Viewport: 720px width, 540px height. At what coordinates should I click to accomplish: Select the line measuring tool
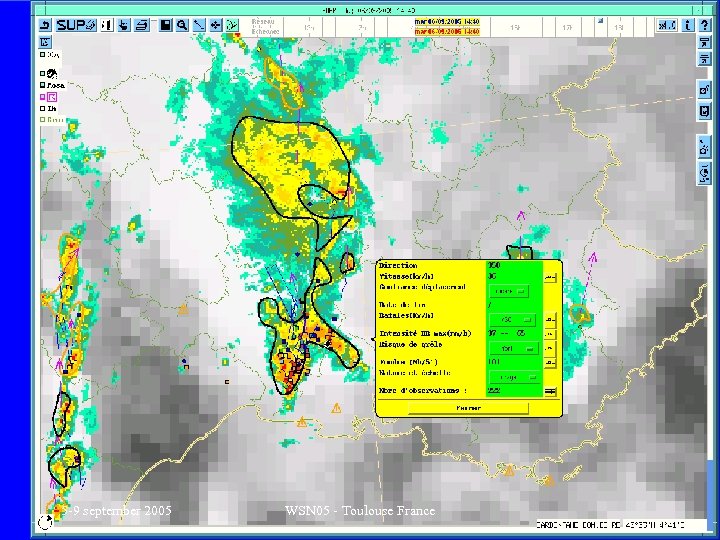199,25
